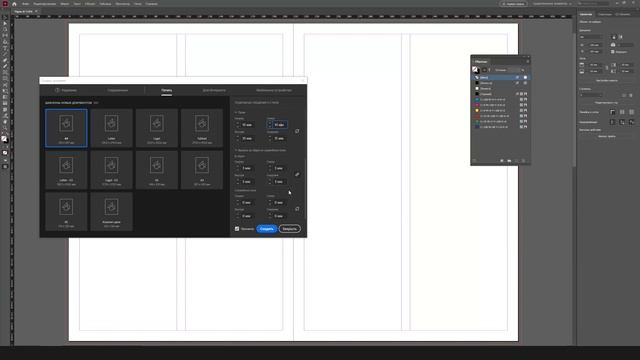Viewport: 640px width, 360px height.
Task: Choose portrait orientation in Properties panel
Action: coord(613,37)
